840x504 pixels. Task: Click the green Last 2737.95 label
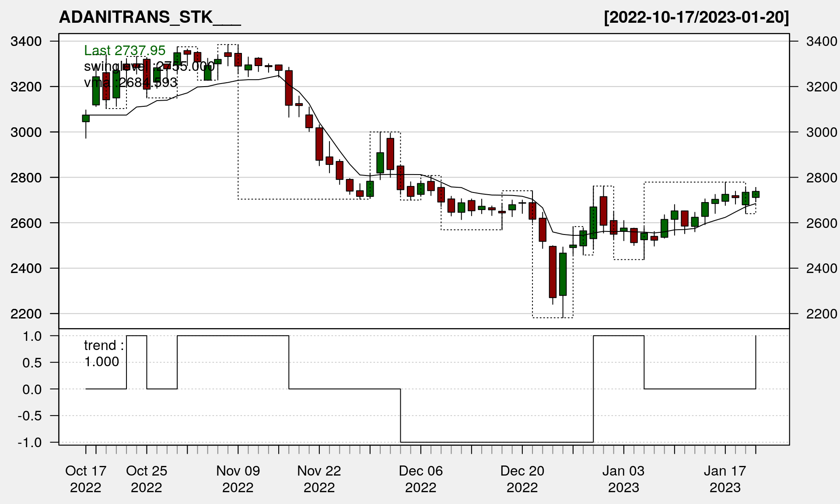125,51
